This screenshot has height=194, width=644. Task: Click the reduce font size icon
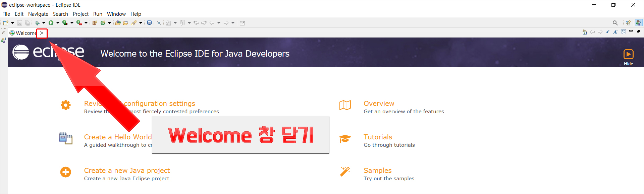[607, 32]
